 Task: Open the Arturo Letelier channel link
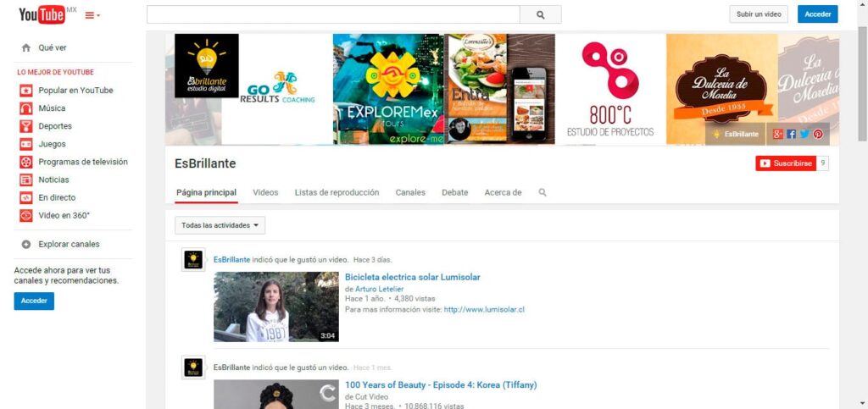point(379,289)
